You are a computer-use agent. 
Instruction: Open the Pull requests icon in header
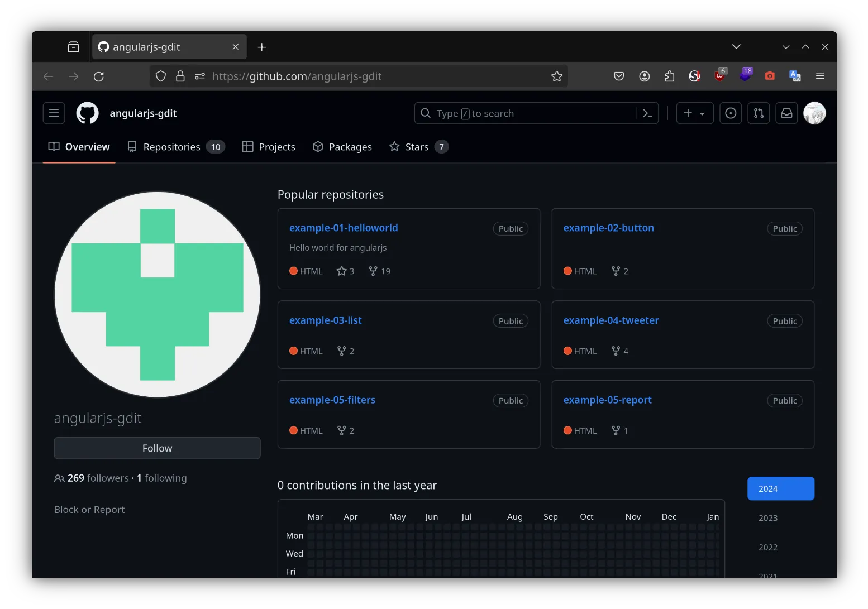point(759,113)
